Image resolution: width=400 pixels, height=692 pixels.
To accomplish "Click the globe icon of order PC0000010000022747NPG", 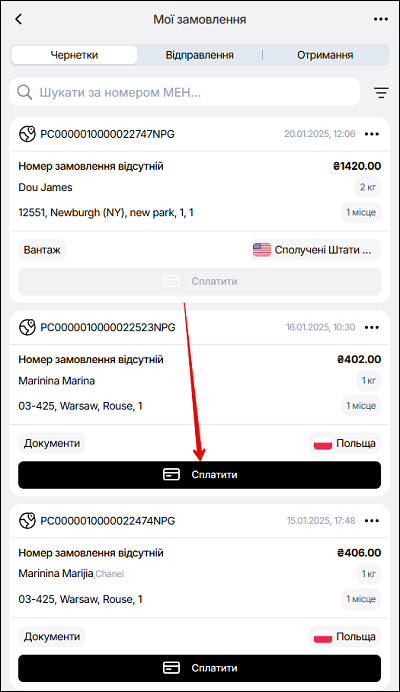I will pos(27,134).
